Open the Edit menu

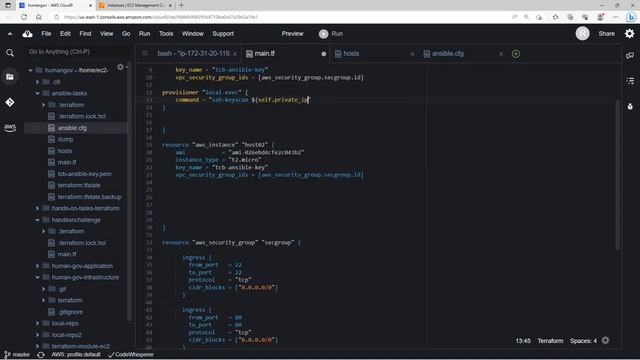65,34
